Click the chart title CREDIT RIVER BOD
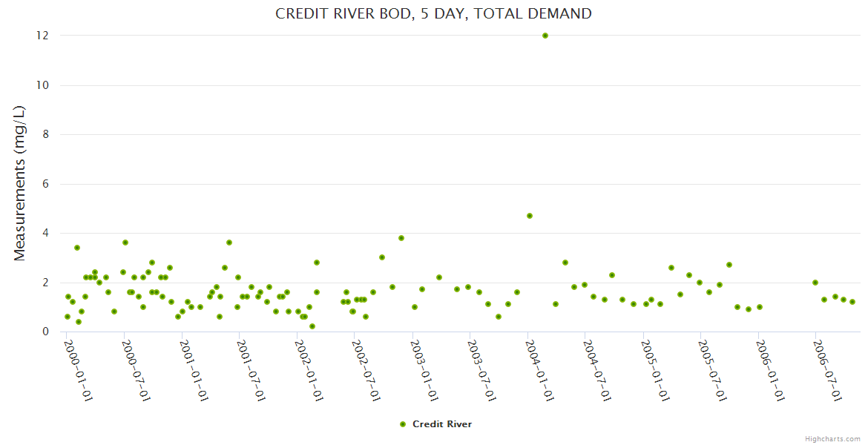 point(433,13)
